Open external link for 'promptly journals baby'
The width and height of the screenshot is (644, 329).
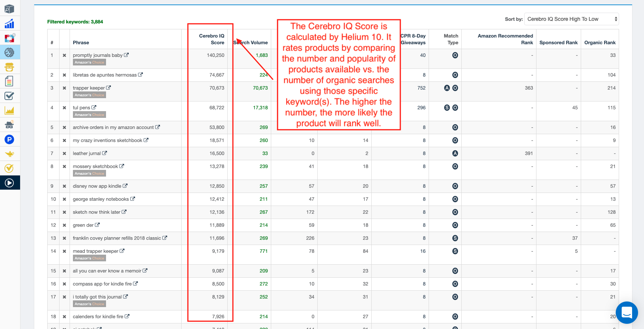coord(126,55)
